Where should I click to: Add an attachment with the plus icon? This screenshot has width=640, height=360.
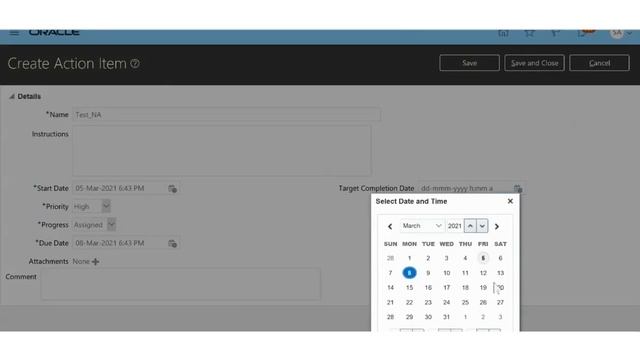(x=96, y=262)
